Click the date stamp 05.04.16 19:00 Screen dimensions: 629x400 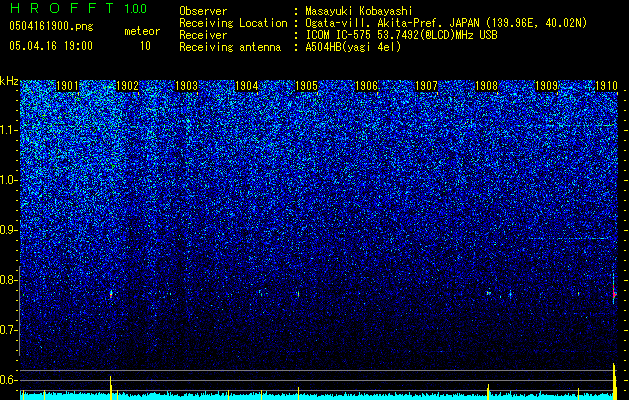(x=51, y=46)
